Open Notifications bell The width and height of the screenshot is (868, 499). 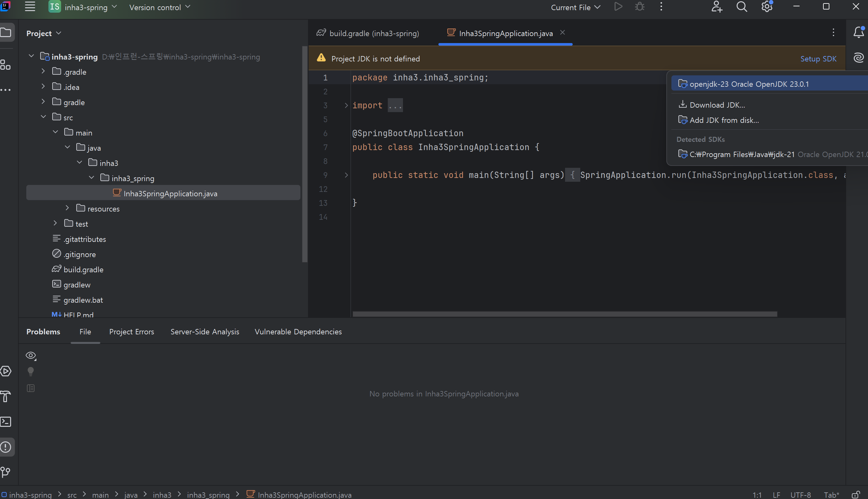(859, 32)
